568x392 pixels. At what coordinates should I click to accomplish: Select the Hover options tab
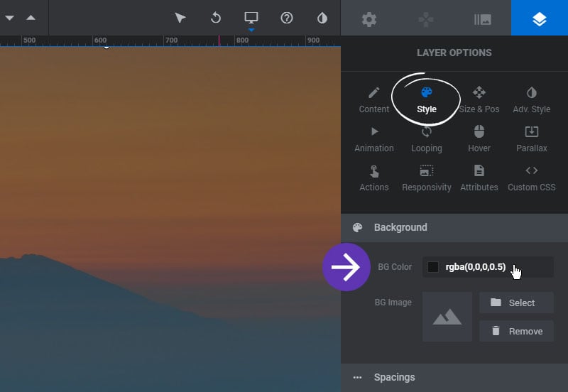[479, 139]
